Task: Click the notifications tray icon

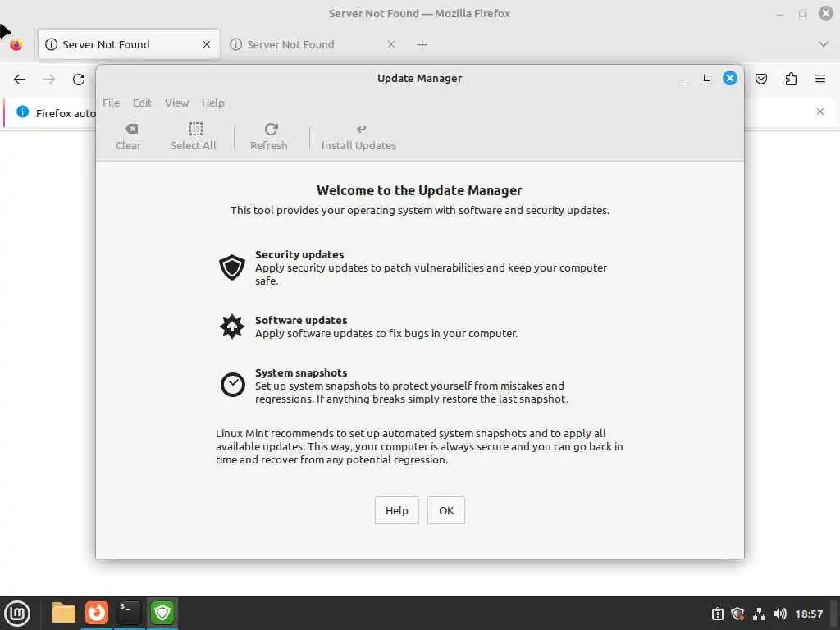Action: coord(717,614)
